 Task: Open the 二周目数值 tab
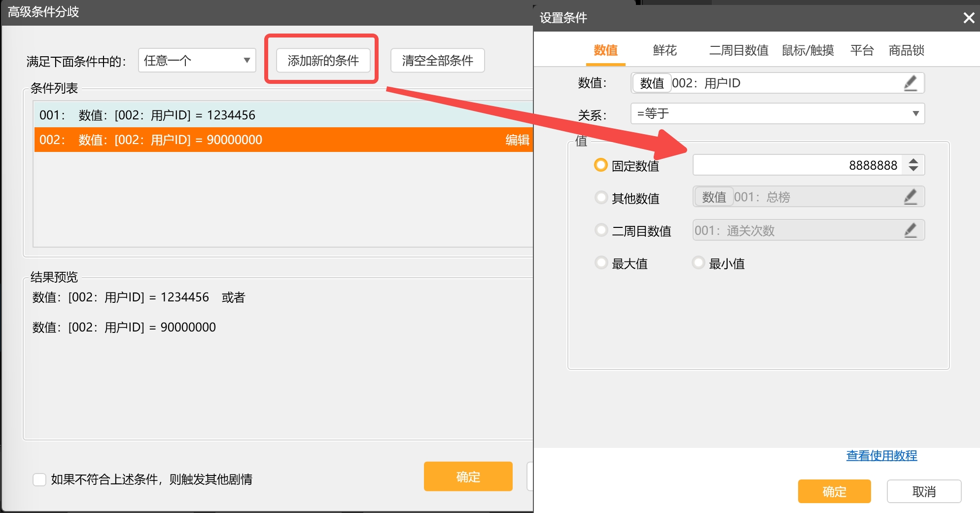[738, 50]
